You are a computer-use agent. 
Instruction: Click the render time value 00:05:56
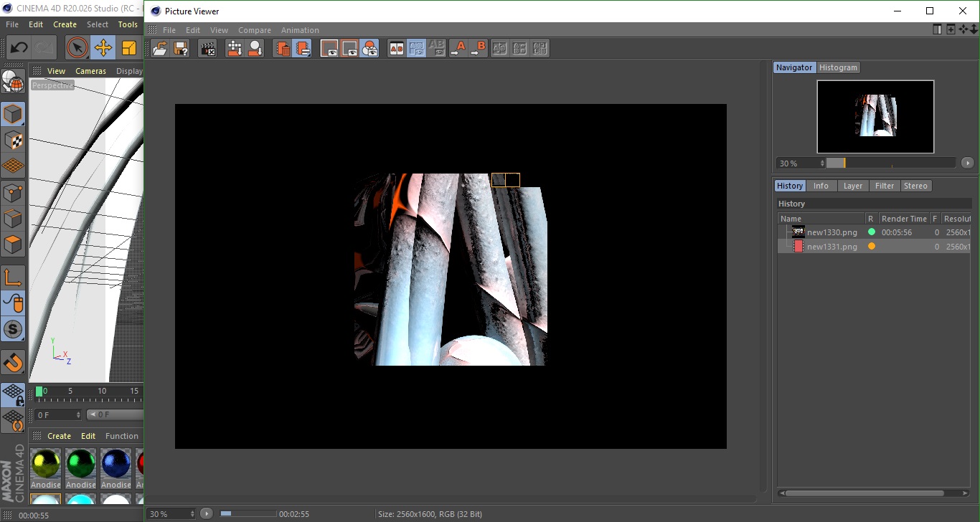click(897, 232)
